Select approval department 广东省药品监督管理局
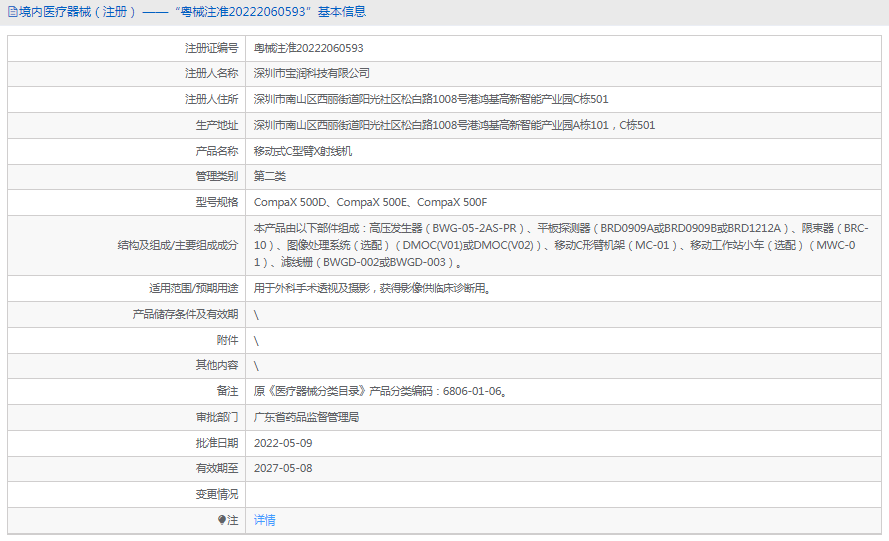Image resolution: width=889 pixels, height=541 pixels. tap(306, 417)
